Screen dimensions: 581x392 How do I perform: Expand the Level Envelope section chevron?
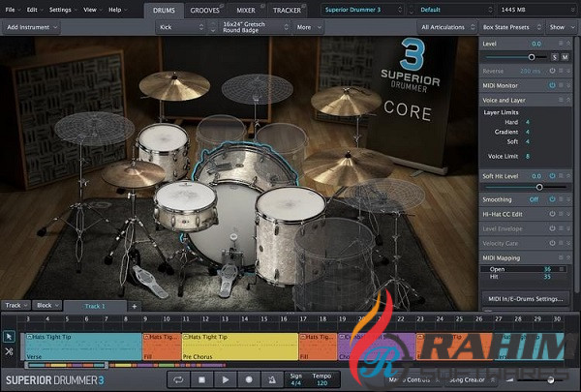pyautogui.click(x=568, y=228)
